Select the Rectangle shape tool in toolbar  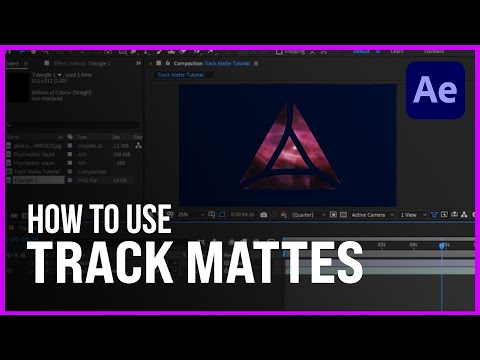122,52
